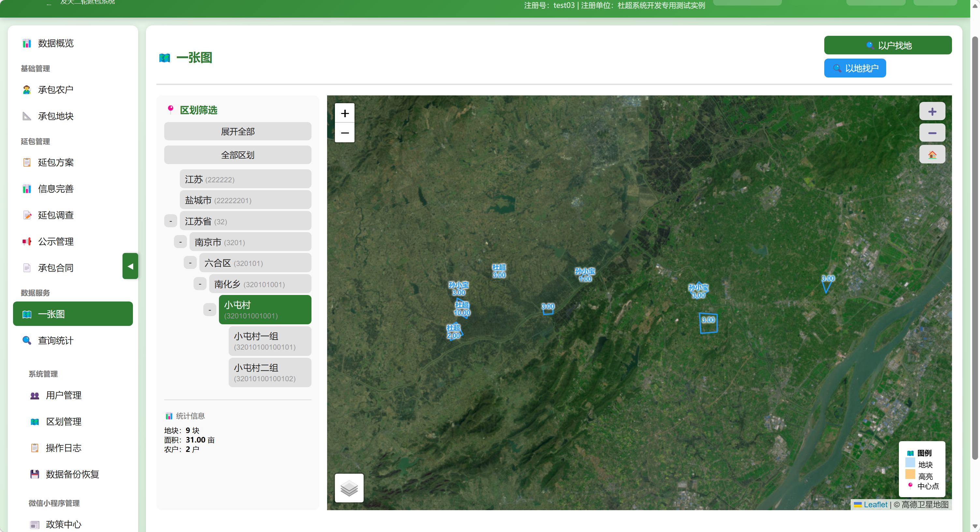Collapse the 小屯村 tree node
Viewport: 980px width, 532px height.
209,310
